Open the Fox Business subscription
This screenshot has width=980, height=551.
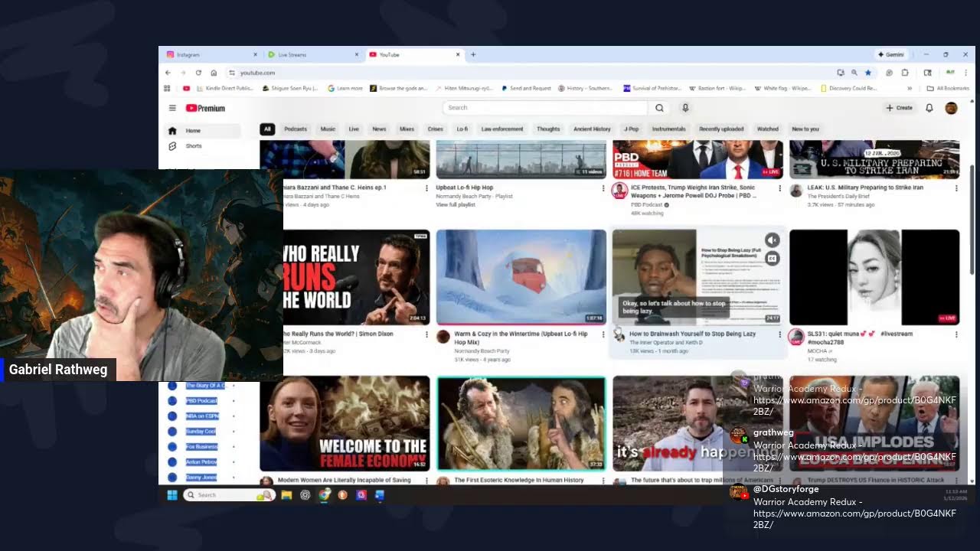201,447
